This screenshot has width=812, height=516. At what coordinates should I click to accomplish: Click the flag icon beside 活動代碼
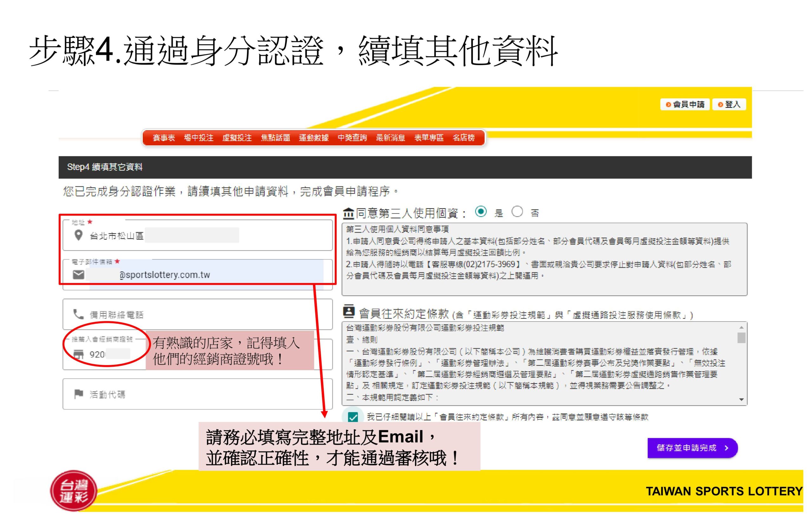click(79, 394)
